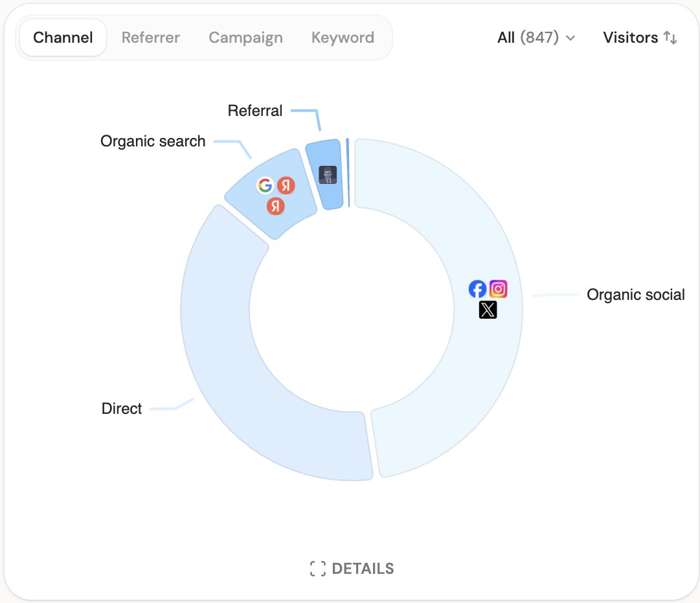Viewport: 700px width, 603px height.
Task: Click the Facebook icon in Organic social
Action: 477,289
